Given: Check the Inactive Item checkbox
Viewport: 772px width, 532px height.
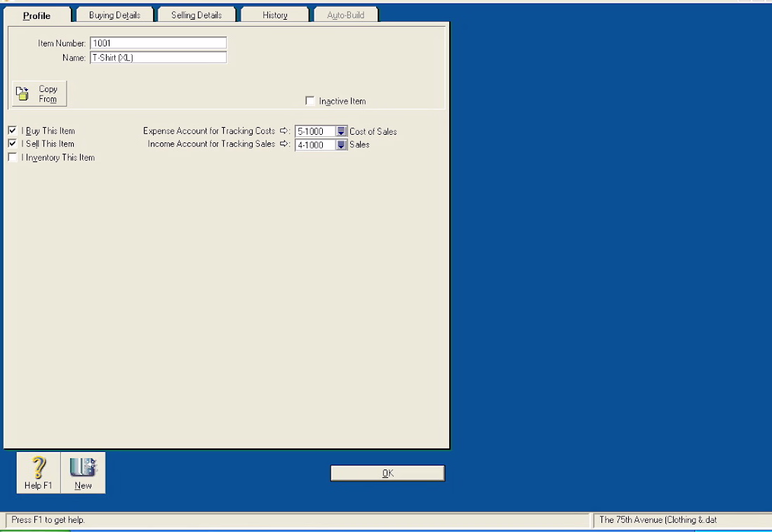Looking at the screenshot, I should click(310, 100).
